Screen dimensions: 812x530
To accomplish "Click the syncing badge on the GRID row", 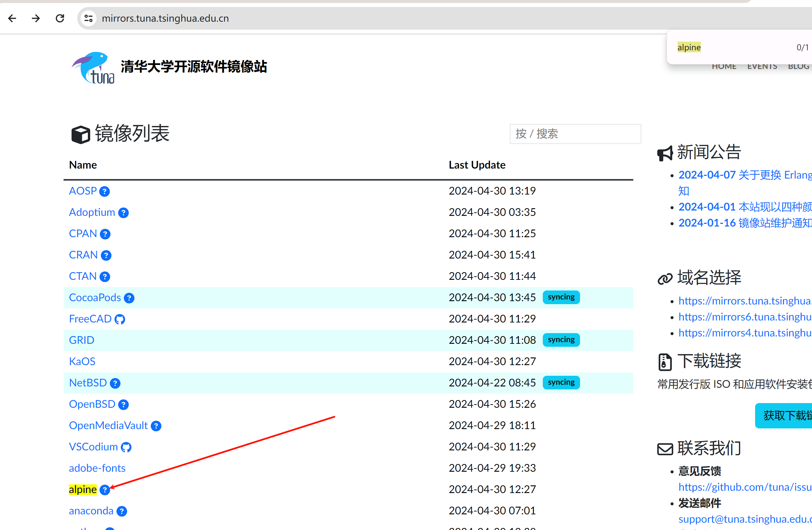I will coord(561,340).
